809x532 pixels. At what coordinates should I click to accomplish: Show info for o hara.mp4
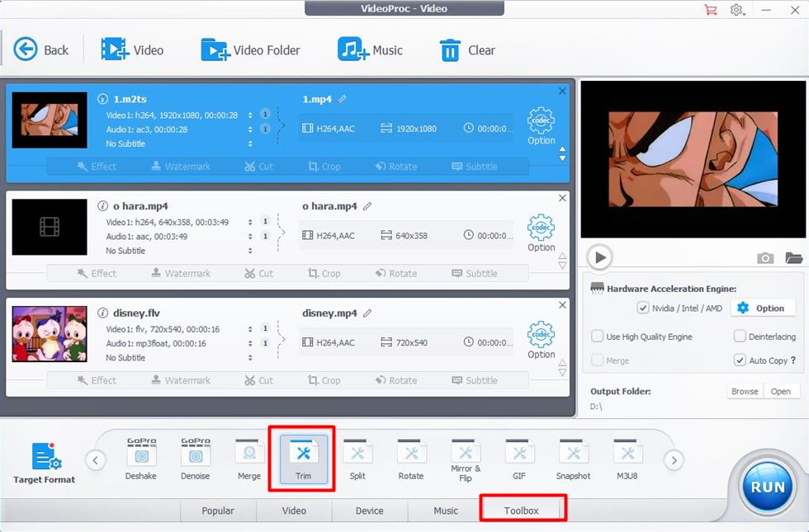102,206
